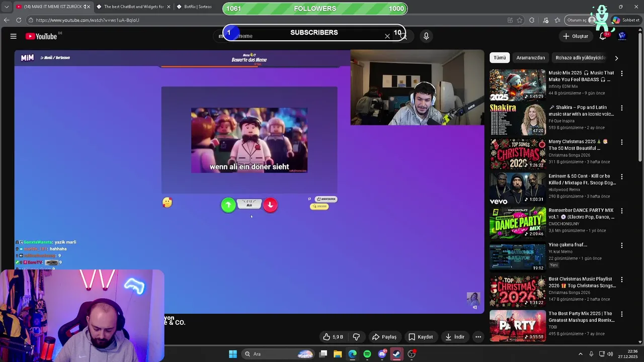Open options for Remember DANCE PARTY MIX
The image size is (644, 362).
[x=622, y=211]
